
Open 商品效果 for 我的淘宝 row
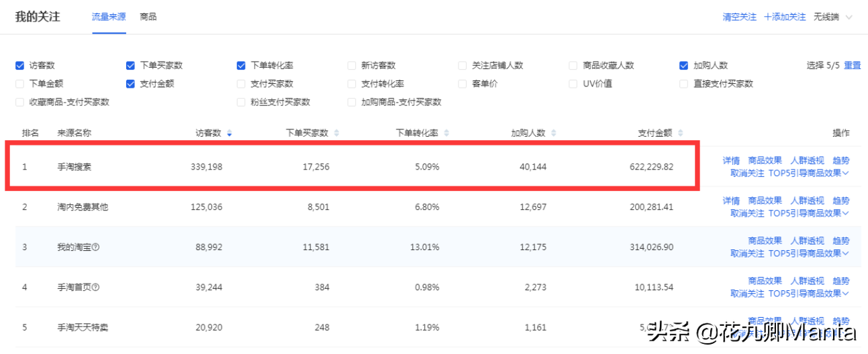pos(765,241)
